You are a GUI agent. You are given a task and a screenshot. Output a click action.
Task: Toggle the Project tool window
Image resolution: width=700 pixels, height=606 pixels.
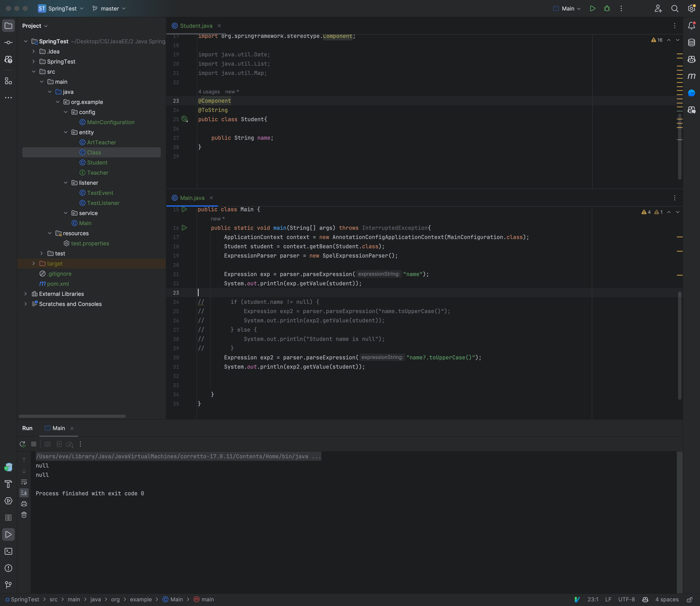(x=8, y=25)
